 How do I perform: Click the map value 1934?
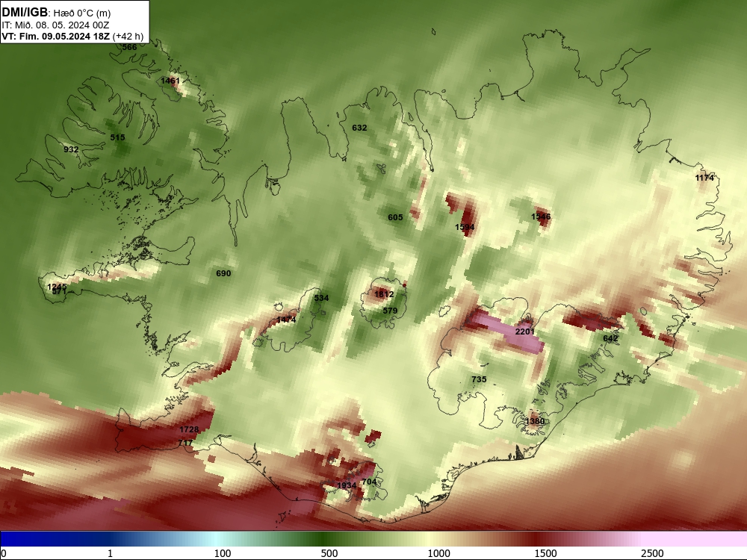click(x=347, y=485)
